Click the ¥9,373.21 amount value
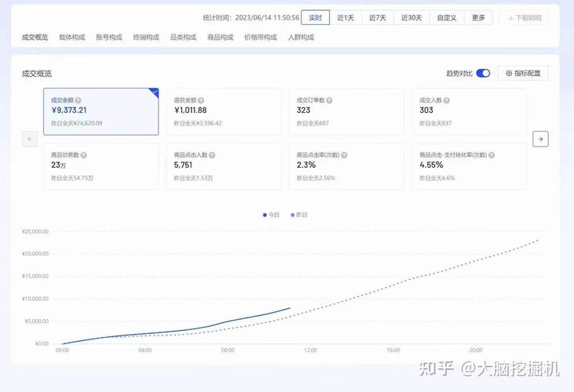 (69, 111)
